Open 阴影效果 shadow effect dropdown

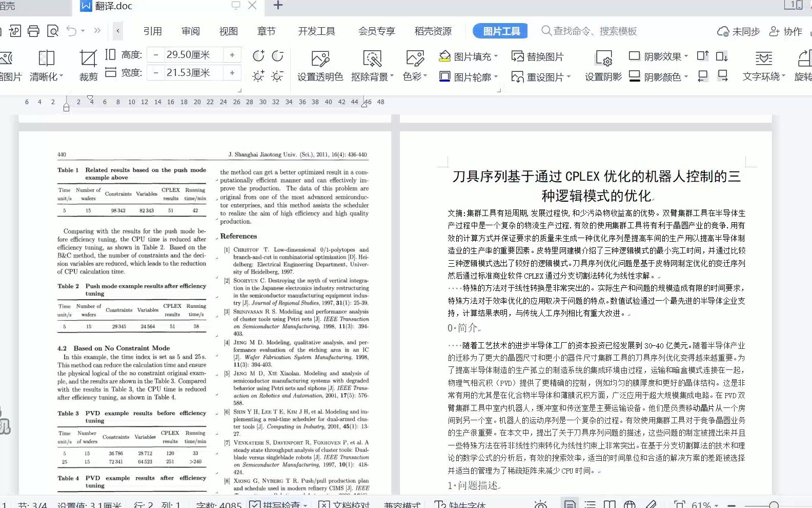coord(686,56)
